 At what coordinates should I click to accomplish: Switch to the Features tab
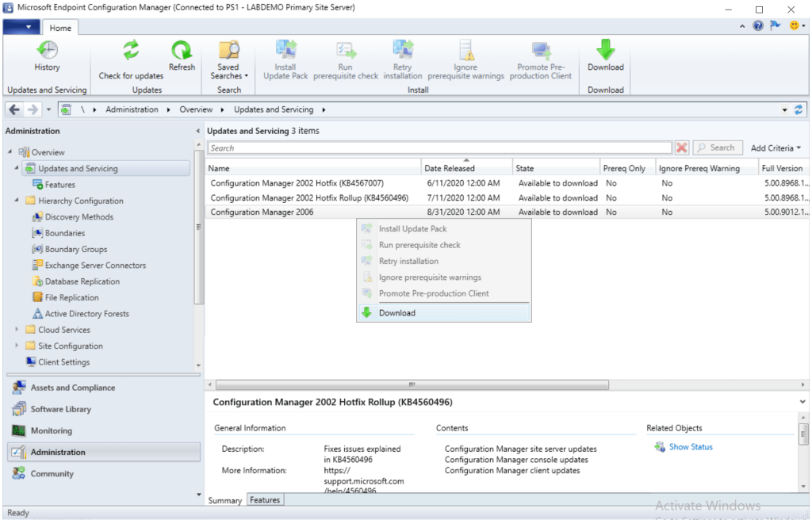click(x=265, y=500)
